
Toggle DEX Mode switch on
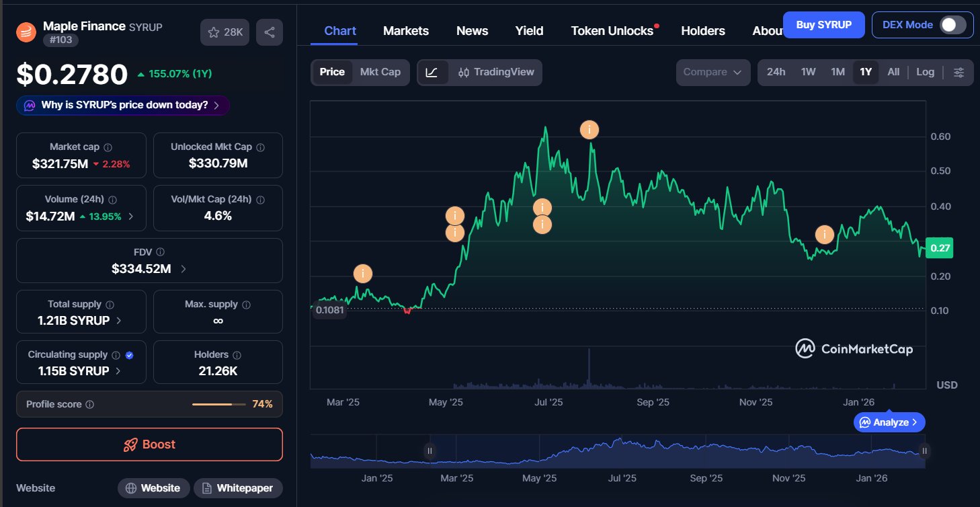952,25
